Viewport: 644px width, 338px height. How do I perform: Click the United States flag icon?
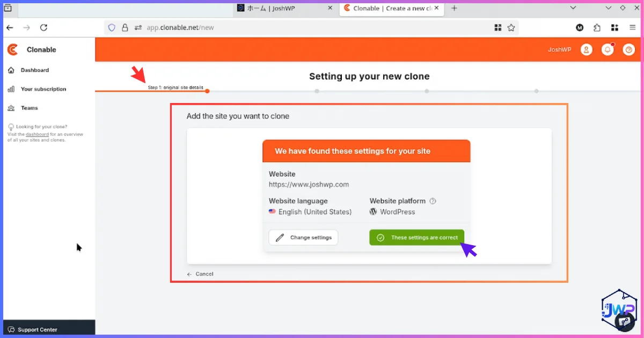[272, 212]
